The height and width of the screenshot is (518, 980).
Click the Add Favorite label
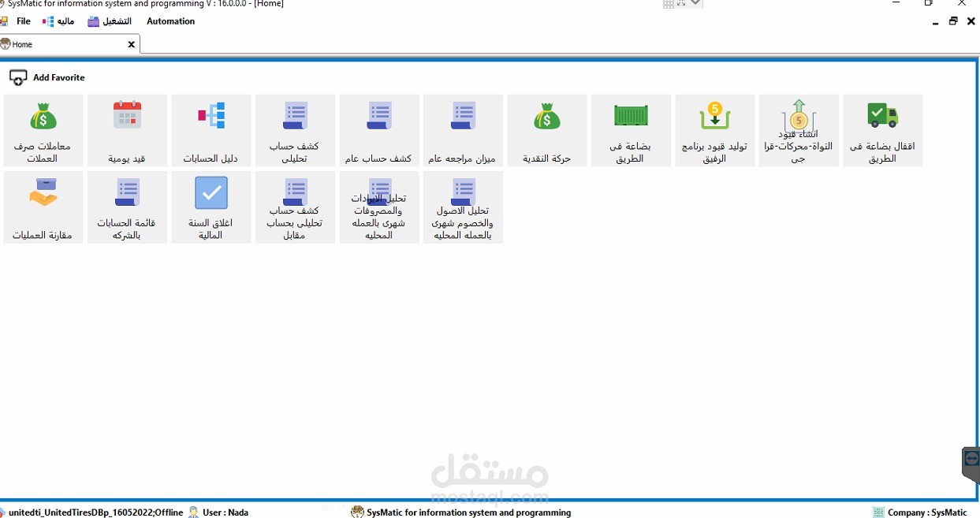58,77
